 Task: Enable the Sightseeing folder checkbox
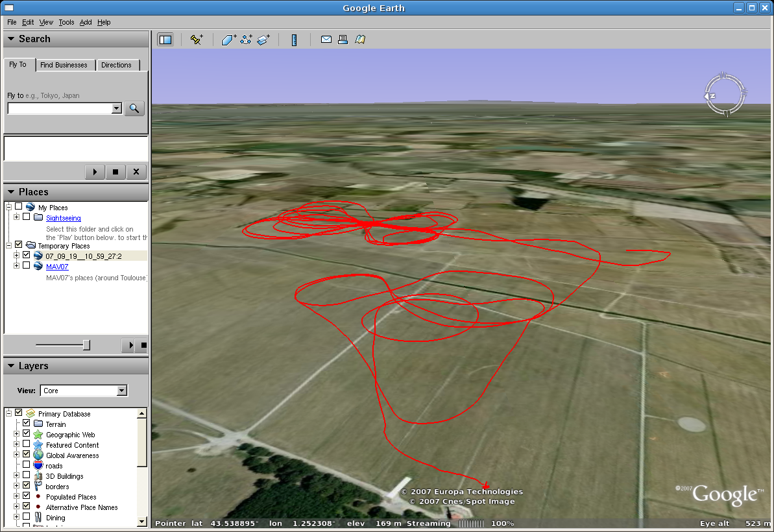coord(26,217)
